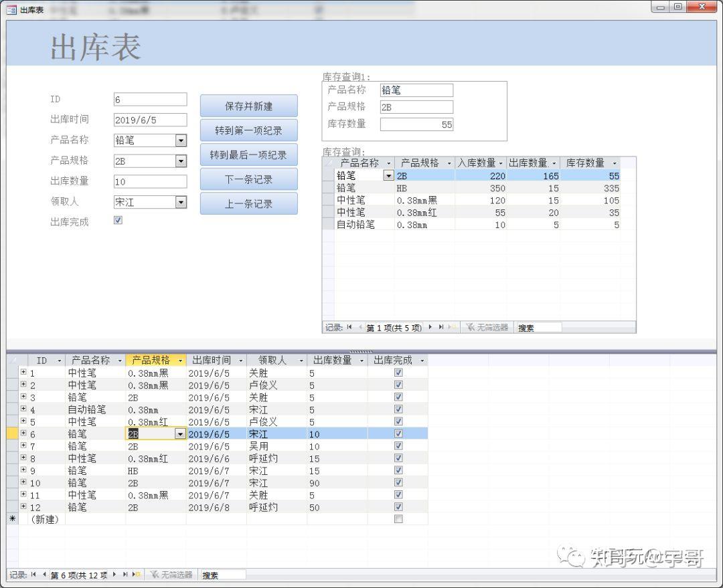Expand subdatasheet plus icon for record ID 11
The image size is (723, 588).
pyautogui.click(x=23, y=494)
